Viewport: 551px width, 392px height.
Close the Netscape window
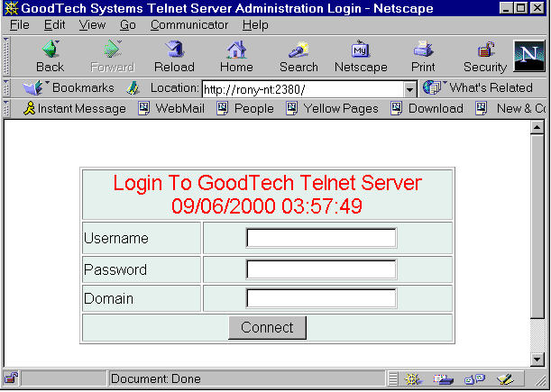point(537,8)
